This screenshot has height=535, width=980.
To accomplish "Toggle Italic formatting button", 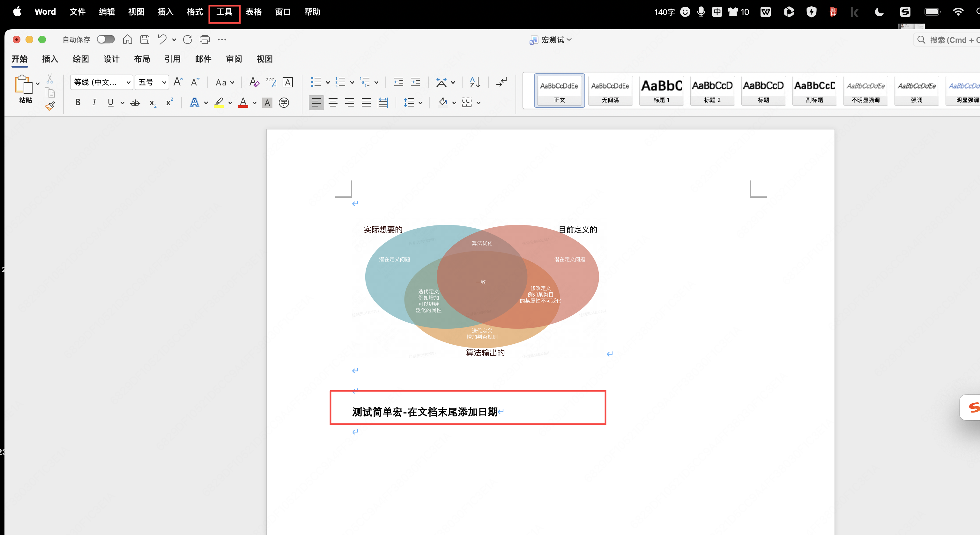I will click(94, 103).
